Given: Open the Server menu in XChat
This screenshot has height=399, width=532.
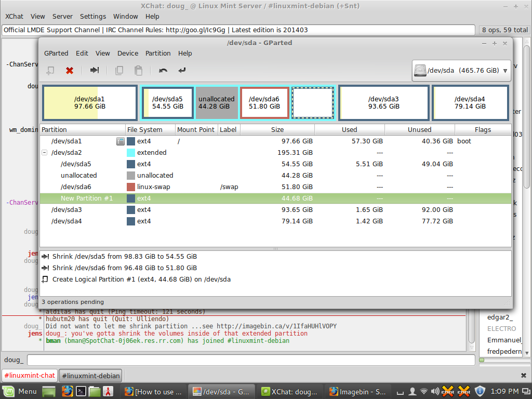Looking at the screenshot, I should [x=62, y=16].
